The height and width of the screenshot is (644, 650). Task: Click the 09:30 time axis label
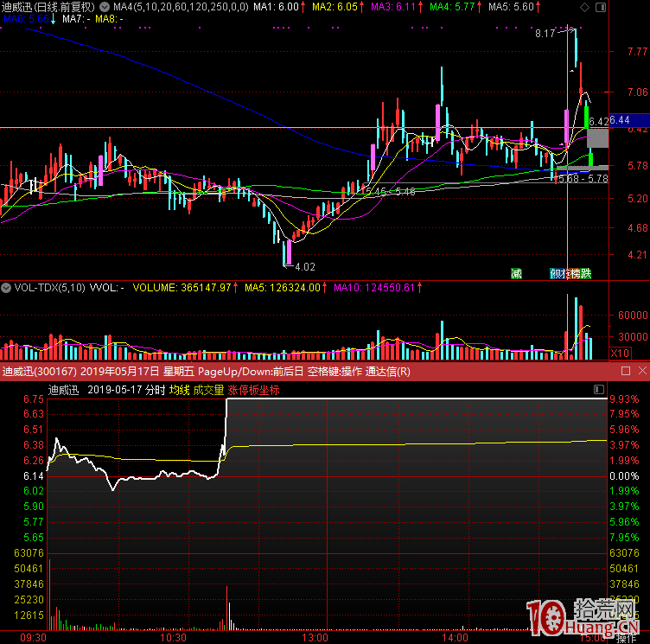tap(33, 637)
